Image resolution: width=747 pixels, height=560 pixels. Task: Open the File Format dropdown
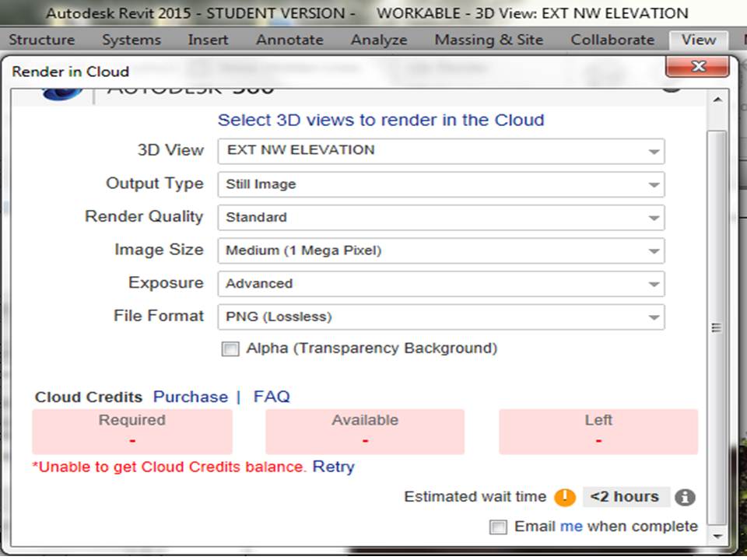(441, 317)
